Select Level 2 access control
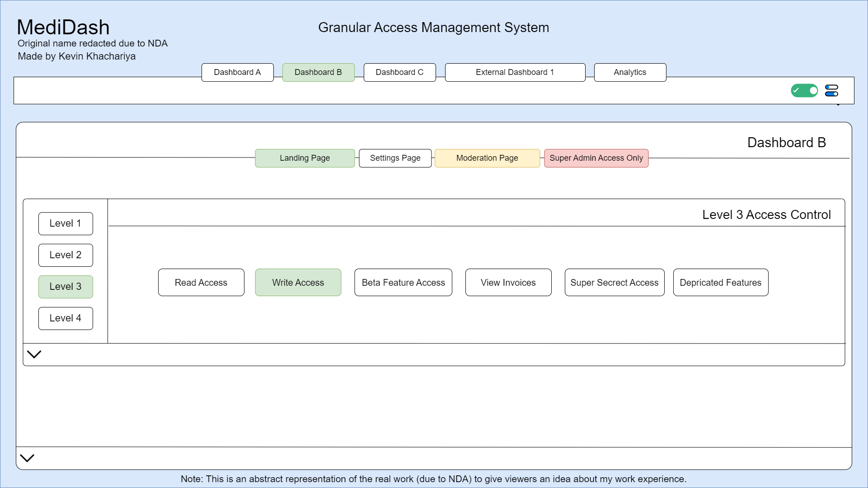The height and width of the screenshot is (488, 868). point(65,255)
